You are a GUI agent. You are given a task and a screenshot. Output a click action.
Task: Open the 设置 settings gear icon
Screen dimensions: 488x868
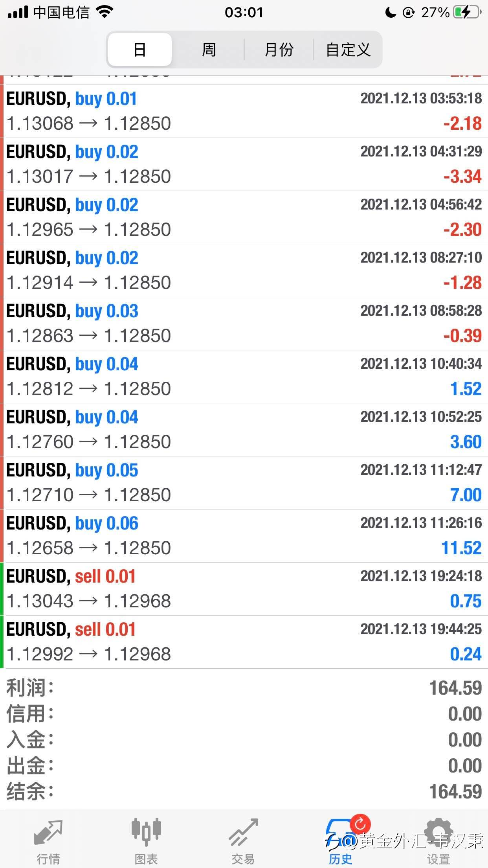(438, 833)
